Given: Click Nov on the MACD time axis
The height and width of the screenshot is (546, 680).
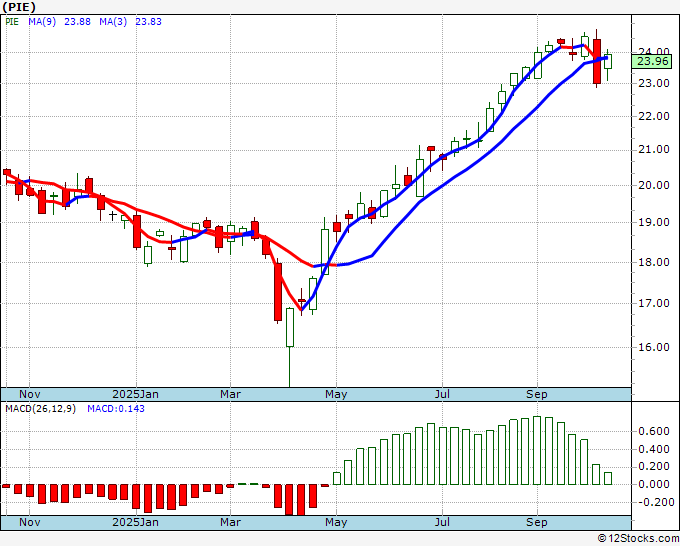Looking at the screenshot, I should point(29,522).
